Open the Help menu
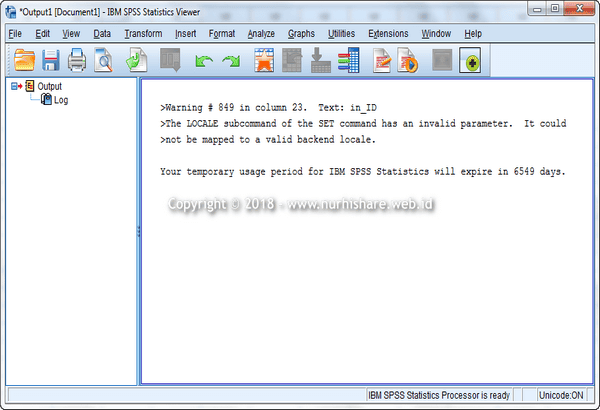 473,34
